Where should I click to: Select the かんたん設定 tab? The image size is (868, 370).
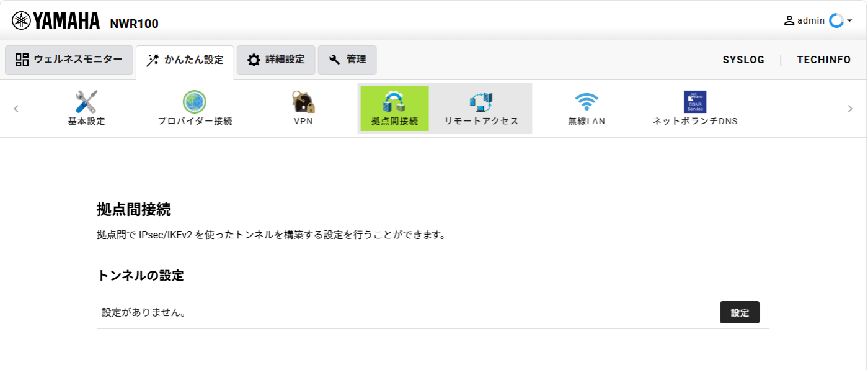[x=185, y=61]
